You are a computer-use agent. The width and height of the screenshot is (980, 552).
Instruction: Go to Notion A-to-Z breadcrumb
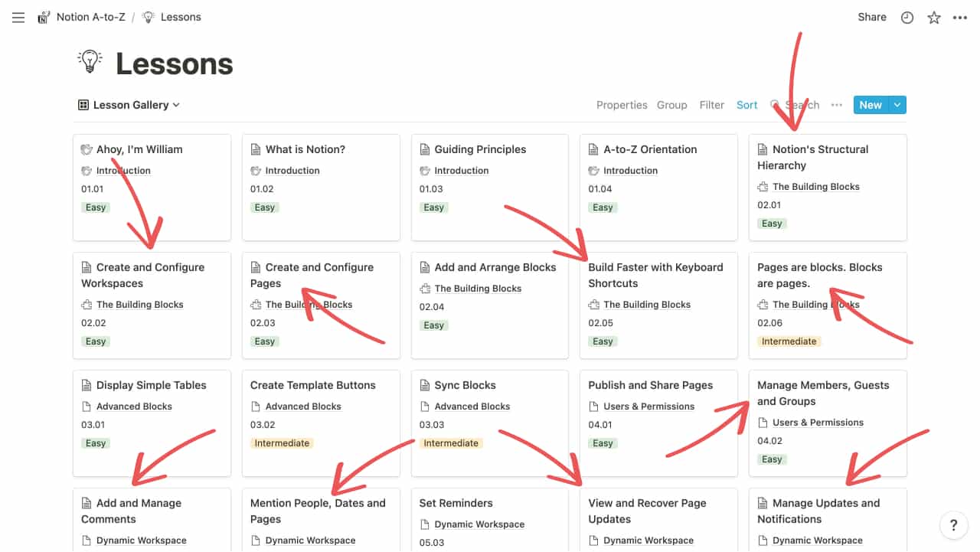click(90, 17)
